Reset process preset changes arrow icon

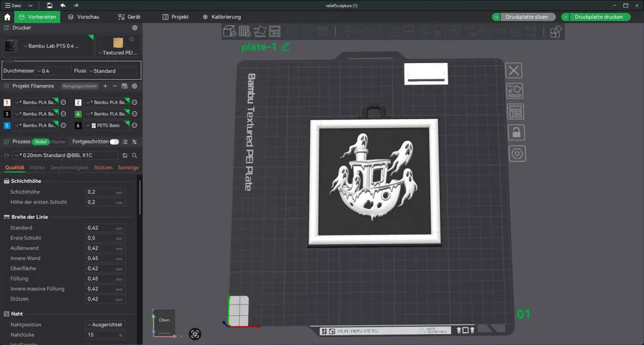tap(6, 156)
